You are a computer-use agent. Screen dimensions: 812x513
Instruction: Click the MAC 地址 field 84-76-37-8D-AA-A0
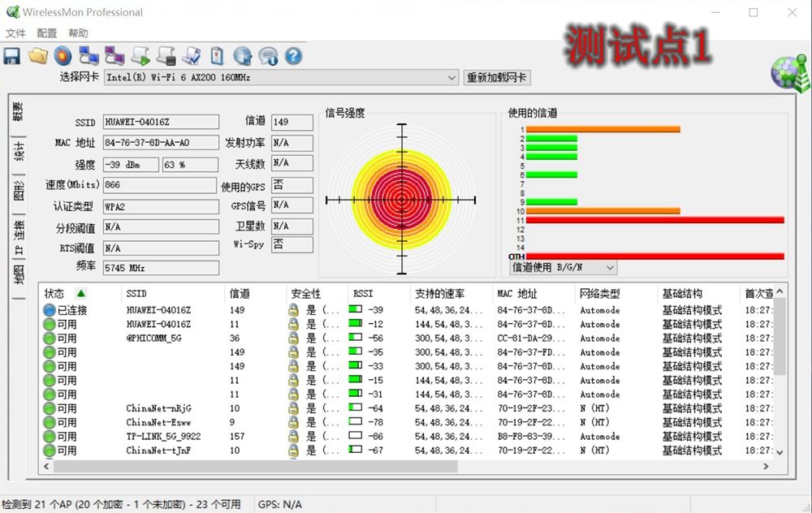click(161, 143)
